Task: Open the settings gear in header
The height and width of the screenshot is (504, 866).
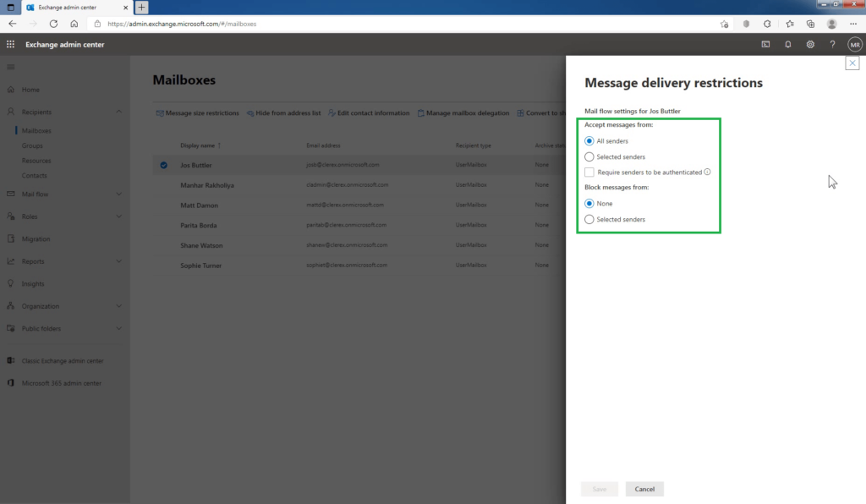Action: (x=810, y=44)
